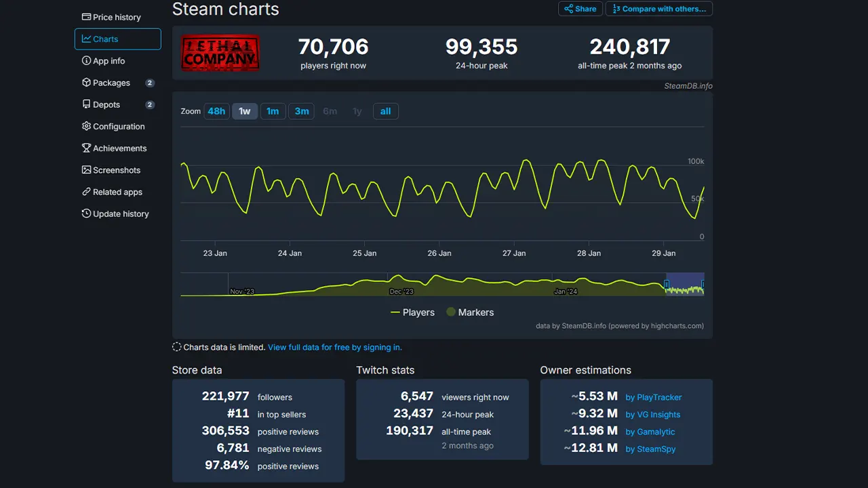Click the App info circle icon
Screen dimensions: 868x488
(86, 60)
